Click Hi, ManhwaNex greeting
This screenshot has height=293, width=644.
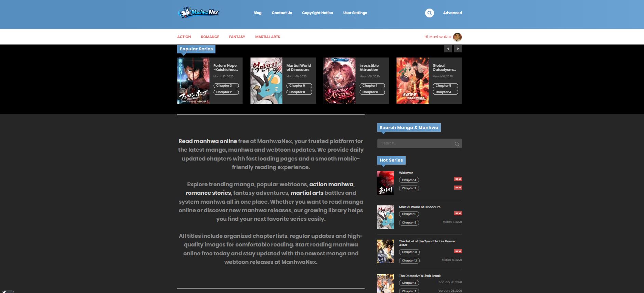coord(438,37)
